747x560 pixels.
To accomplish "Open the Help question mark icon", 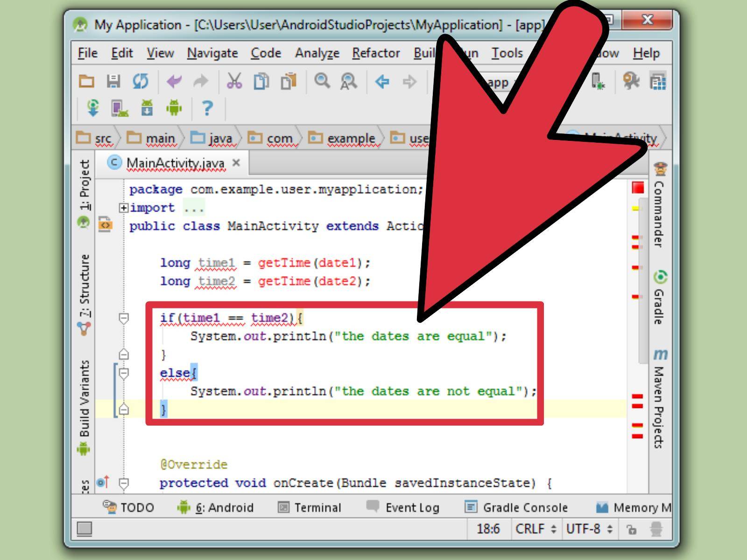I will click(x=207, y=108).
